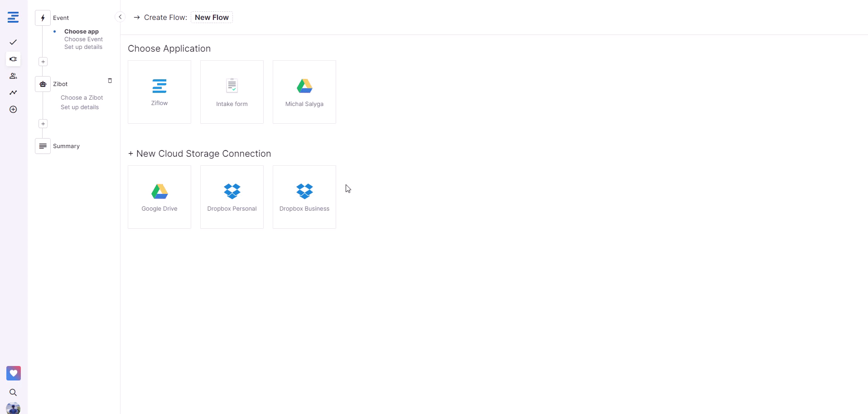The width and height of the screenshot is (868, 414).
Task: Click the circled plus icon in sidebar
Action: (13, 109)
